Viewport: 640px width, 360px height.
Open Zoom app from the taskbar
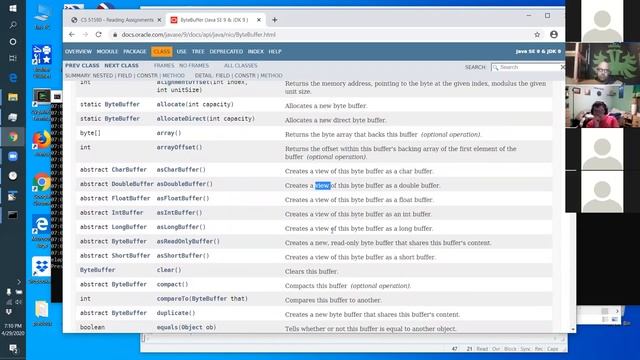[13, 156]
